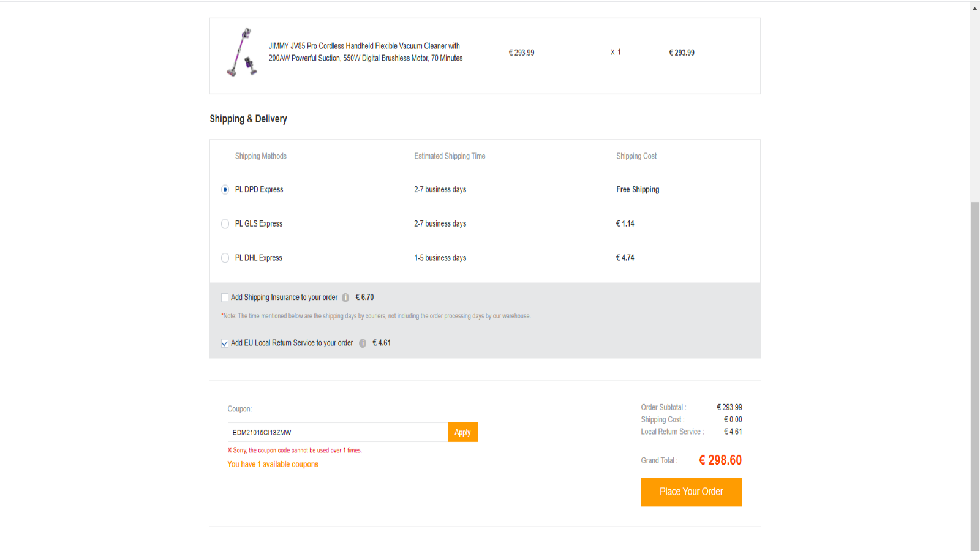Open the JIMMY JV85 vacuum product image
This screenshot has height=551, width=980.
(242, 53)
